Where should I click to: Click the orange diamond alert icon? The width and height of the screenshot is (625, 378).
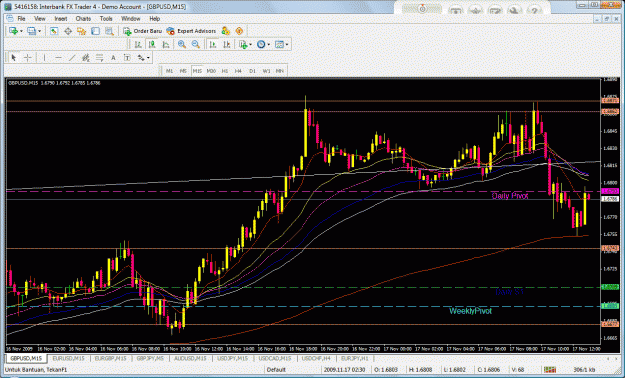pyautogui.click(x=239, y=31)
